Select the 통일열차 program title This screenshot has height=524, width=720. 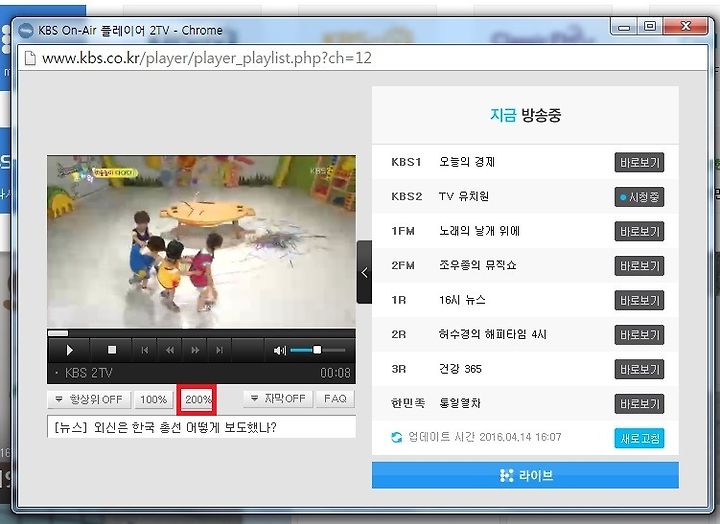[460, 403]
